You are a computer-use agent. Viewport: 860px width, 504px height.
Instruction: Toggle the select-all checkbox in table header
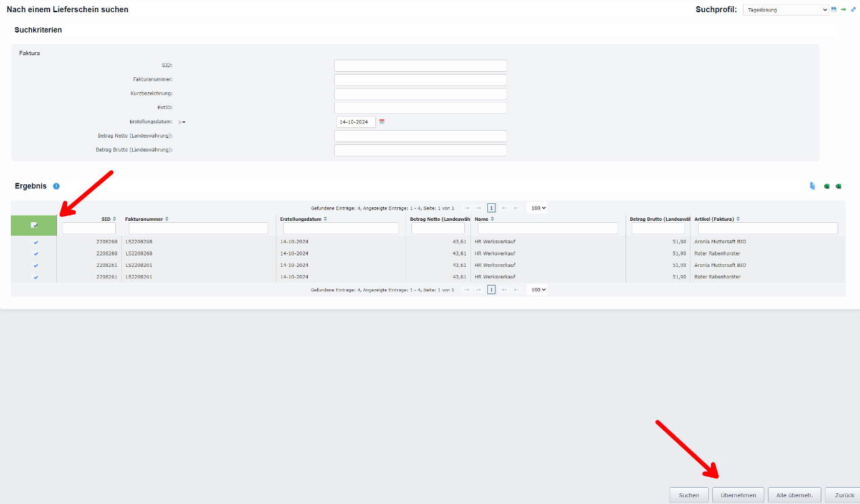click(35, 225)
